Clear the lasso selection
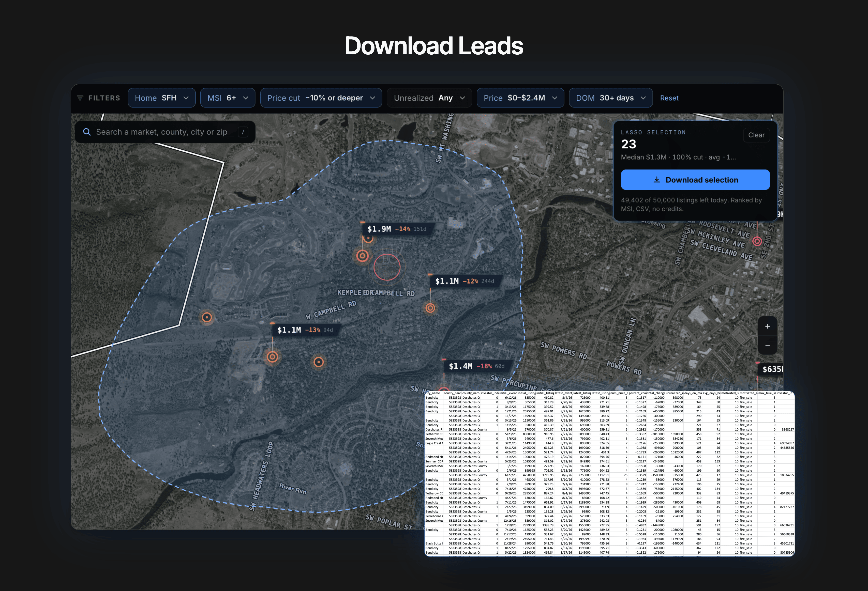 pyautogui.click(x=756, y=135)
